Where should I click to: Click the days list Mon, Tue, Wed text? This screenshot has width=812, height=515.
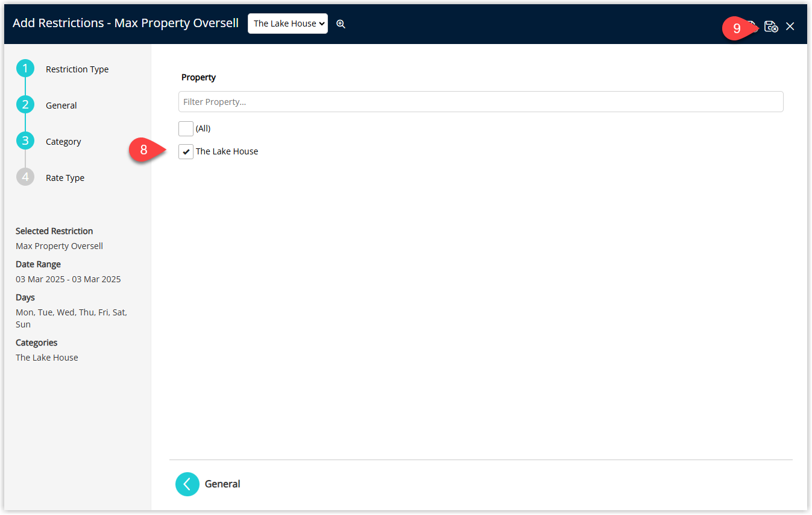[x=71, y=318]
